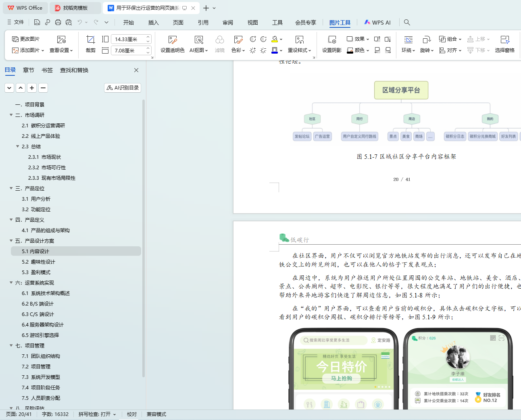Open the 查找和替换 panel tab
This screenshot has height=420, width=521.
coord(74,70)
